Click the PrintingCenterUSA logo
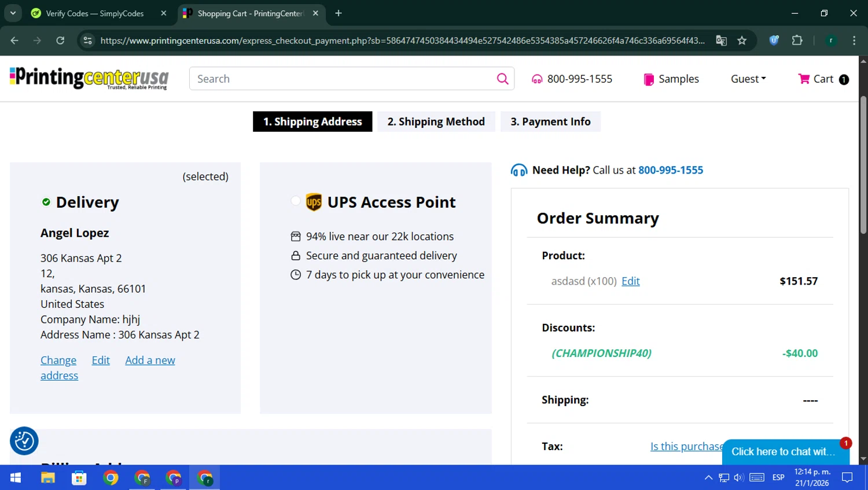Screen dimensions: 868x490 pyautogui.click(x=89, y=78)
